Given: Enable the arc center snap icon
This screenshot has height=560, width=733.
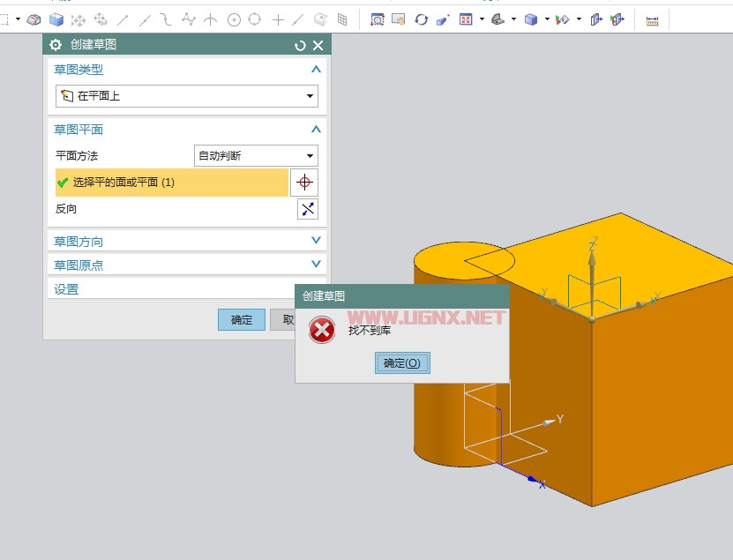Looking at the screenshot, I should (x=234, y=19).
